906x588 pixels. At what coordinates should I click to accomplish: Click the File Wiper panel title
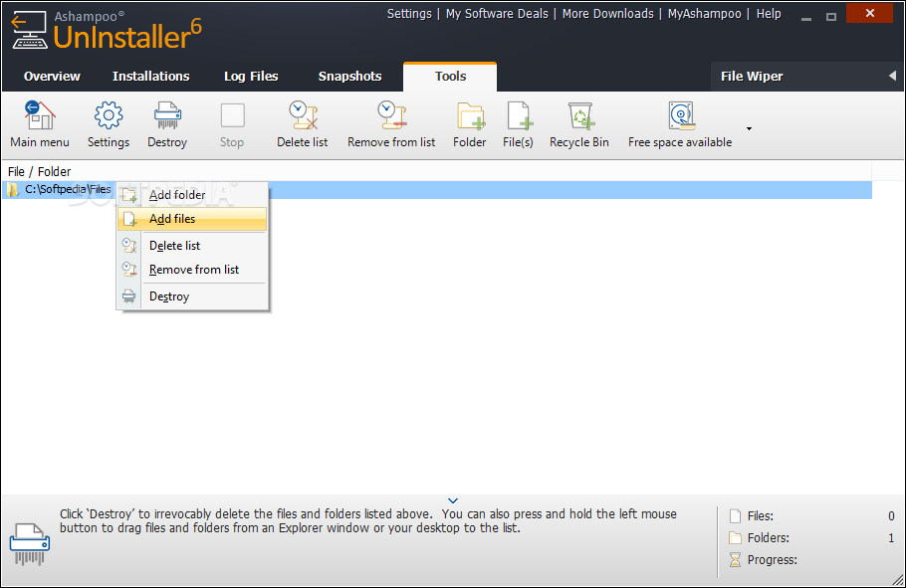click(752, 77)
